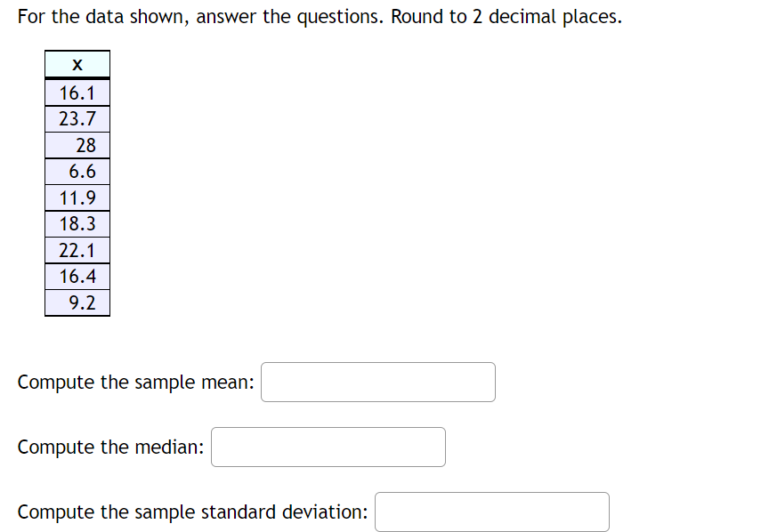Click the cell with value 18.3
Image resolution: width=769 pixels, height=532 pixels.
(x=77, y=223)
